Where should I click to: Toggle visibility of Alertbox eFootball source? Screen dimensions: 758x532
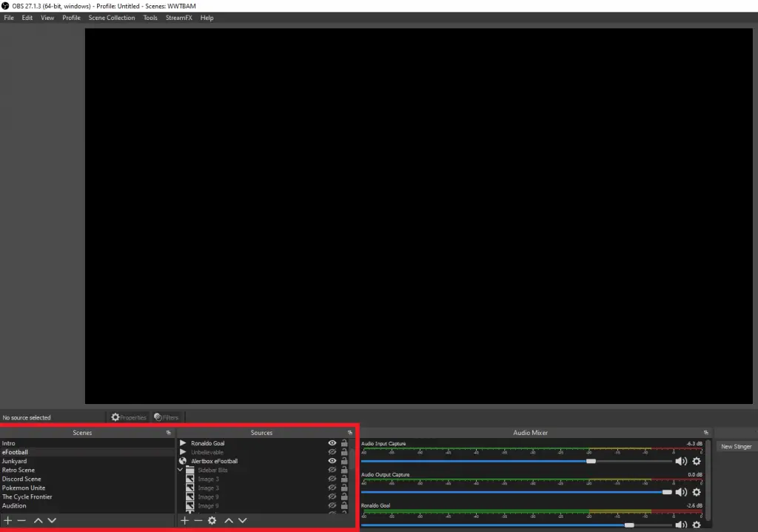click(x=332, y=461)
